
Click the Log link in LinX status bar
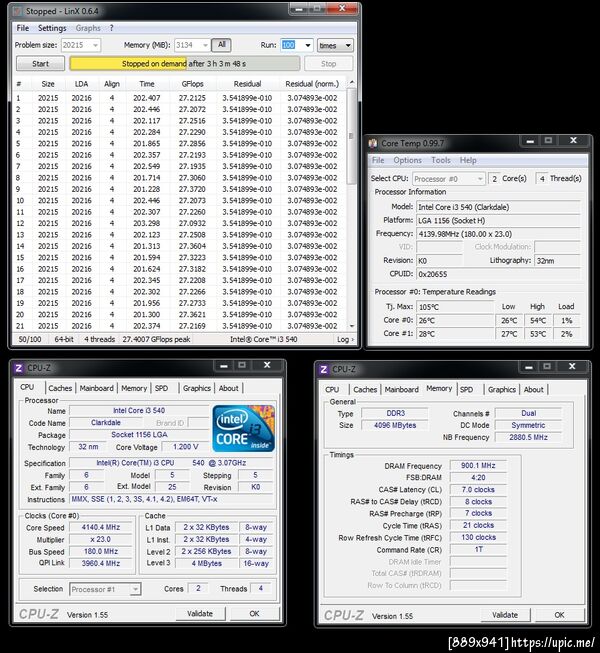(x=345, y=339)
